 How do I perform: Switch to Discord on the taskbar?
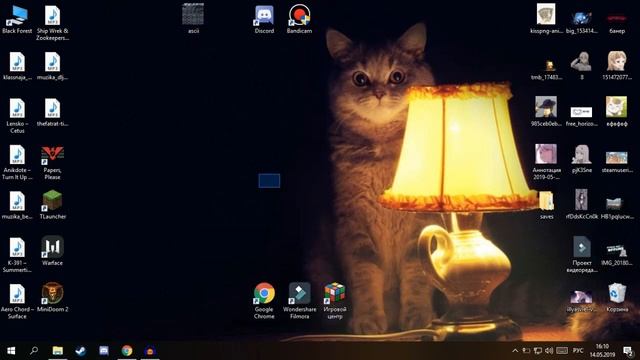pyautogui.click(x=104, y=351)
